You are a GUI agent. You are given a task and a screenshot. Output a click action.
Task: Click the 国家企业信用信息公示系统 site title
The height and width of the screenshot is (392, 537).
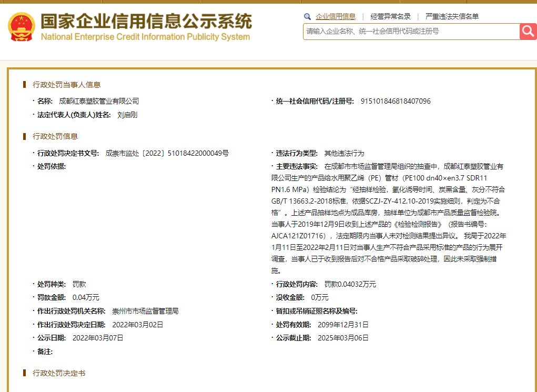(x=146, y=22)
